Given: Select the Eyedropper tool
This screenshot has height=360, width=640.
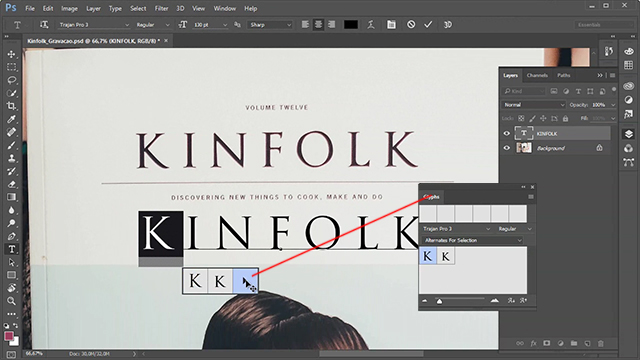Looking at the screenshot, I should pyautogui.click(x=11, y=119).
